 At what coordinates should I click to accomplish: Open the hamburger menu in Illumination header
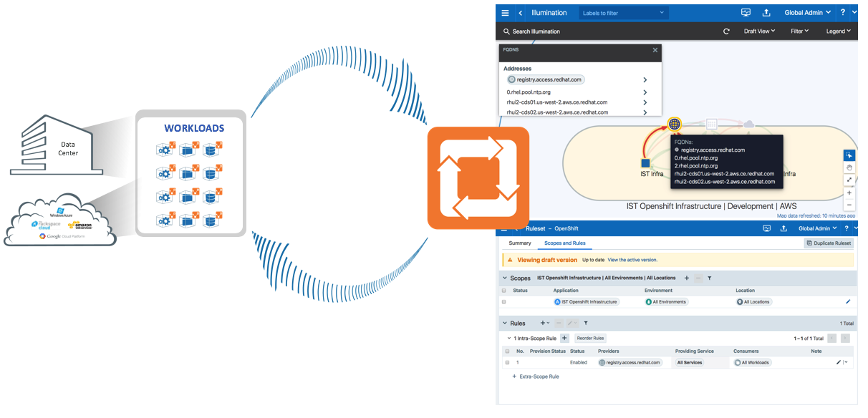tap(505, 13)
